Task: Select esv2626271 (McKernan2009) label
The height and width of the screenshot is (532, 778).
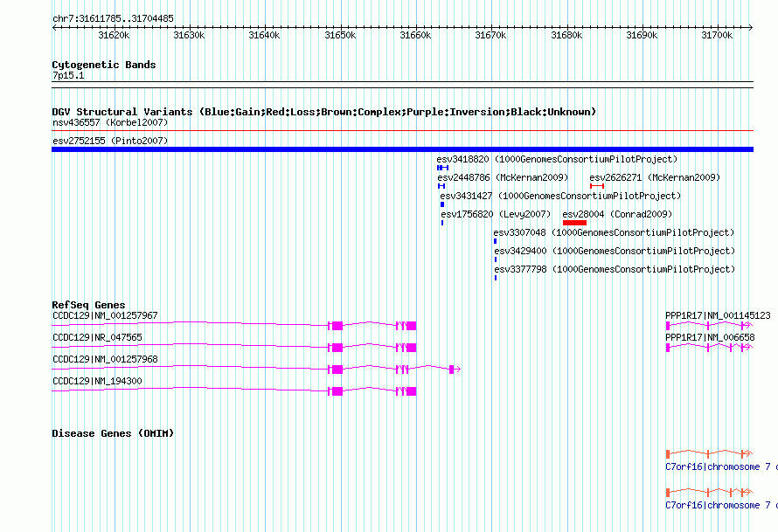Action: 655,177
